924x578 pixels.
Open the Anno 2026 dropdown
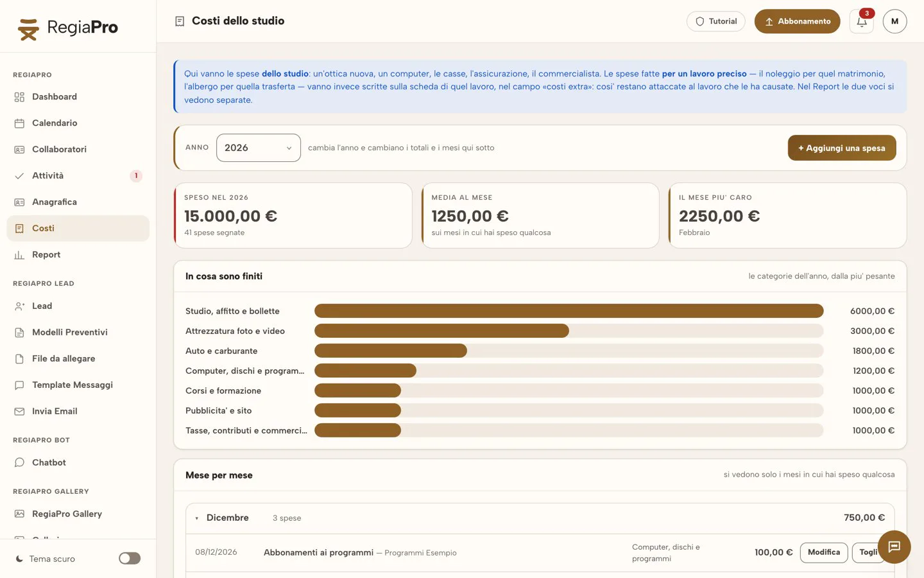point(259,148)
